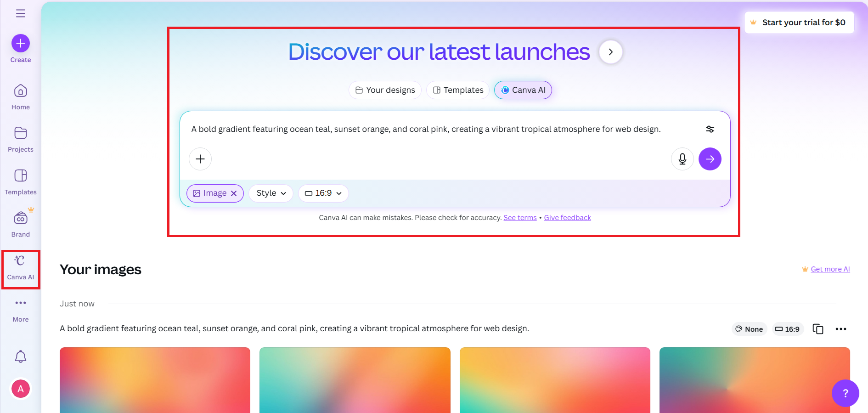868x413 pixels.
Task: Click the None style tag on the result
Action: tap(749, 329)
